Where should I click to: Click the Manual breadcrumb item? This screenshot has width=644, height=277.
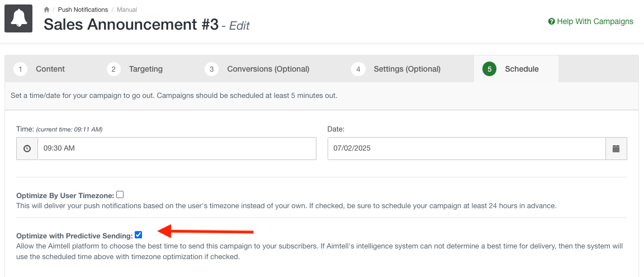click(x=127, y=10)
